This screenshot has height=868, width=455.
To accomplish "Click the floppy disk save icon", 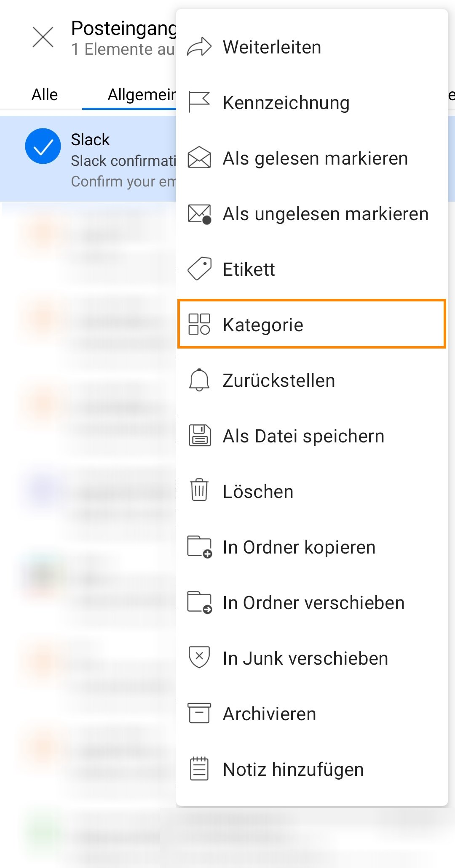I will (199, 435).
